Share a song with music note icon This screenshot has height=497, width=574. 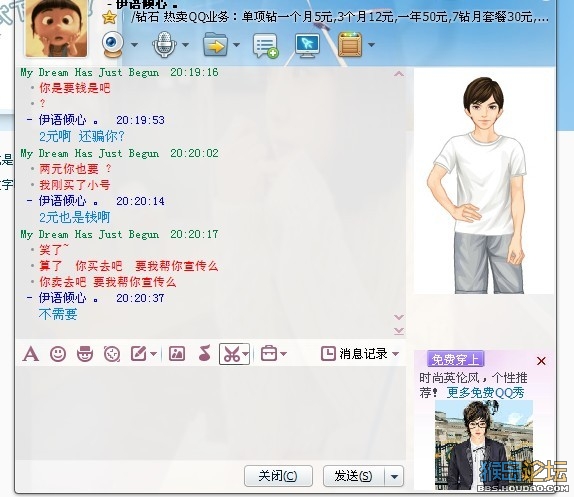click(205, 353)
